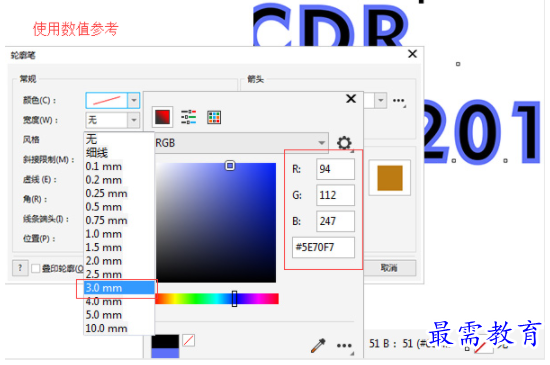Select 5.0 mm outline width
The width and height of the screenshot is (550, 365).
pos(119,315)
